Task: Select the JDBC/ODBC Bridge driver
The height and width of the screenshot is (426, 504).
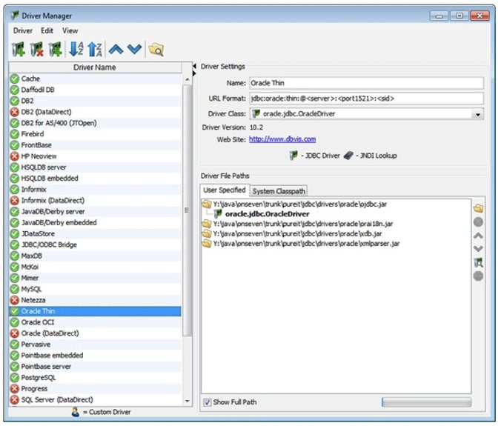Action: (95, 244)
